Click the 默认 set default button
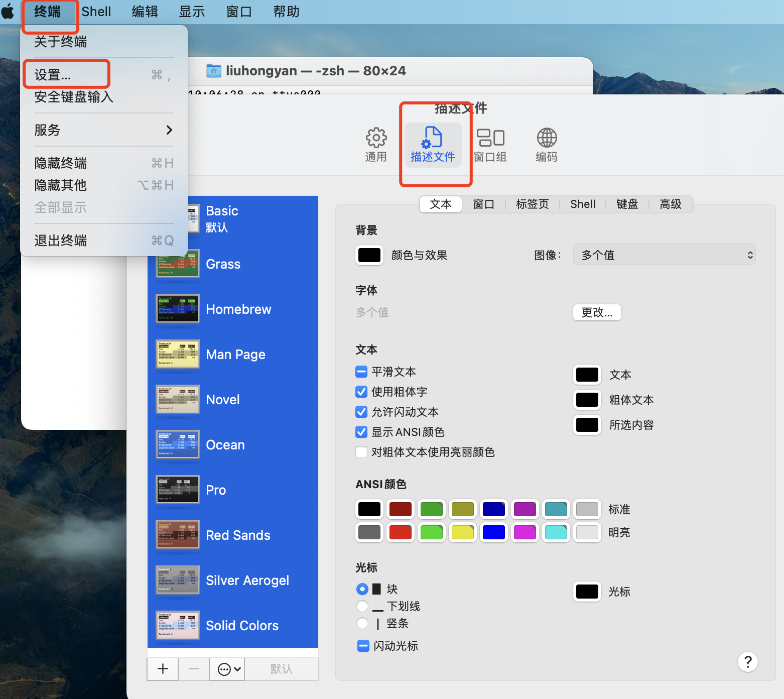This screenshot has height=699, width=784. tap(281, 669)
